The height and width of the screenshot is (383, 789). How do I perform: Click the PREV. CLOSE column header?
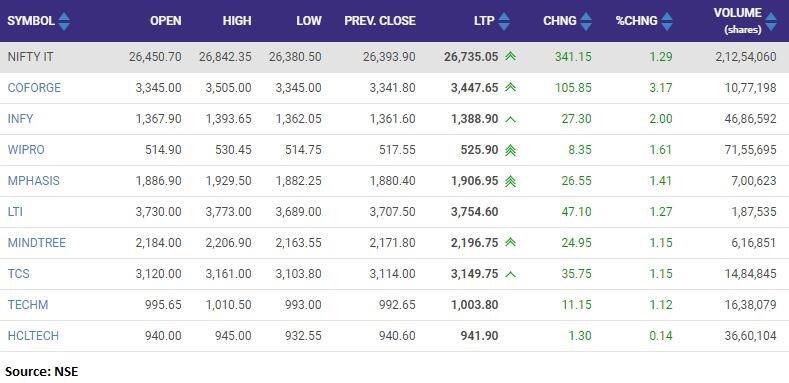click(380, 21)
